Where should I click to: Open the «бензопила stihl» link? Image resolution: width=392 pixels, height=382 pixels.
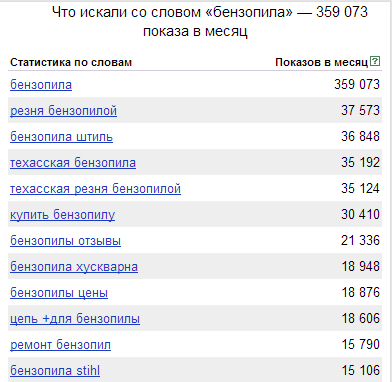(x=55, y=371)
